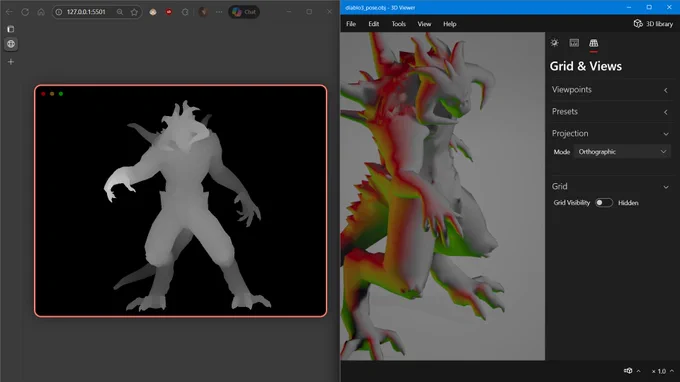Open the Environment & Lighting tab icon
This screenshot has width=680, height=382.
click(x=554, y=42)
